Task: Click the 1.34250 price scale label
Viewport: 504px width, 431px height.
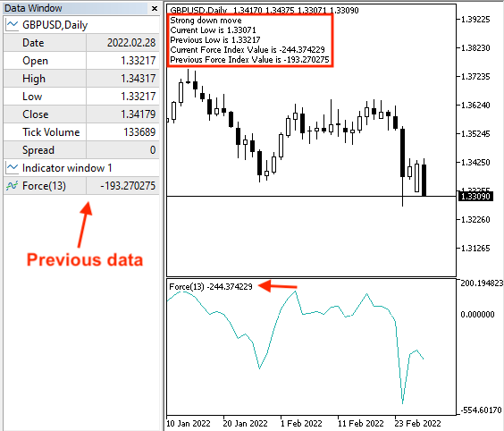Action: pos(475,163)
